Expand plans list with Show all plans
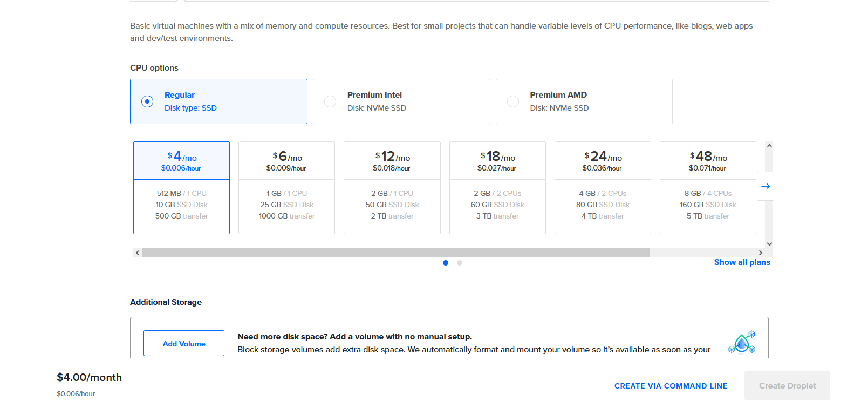Viewport: 868px width, 408px height. [x=742, y=262]
